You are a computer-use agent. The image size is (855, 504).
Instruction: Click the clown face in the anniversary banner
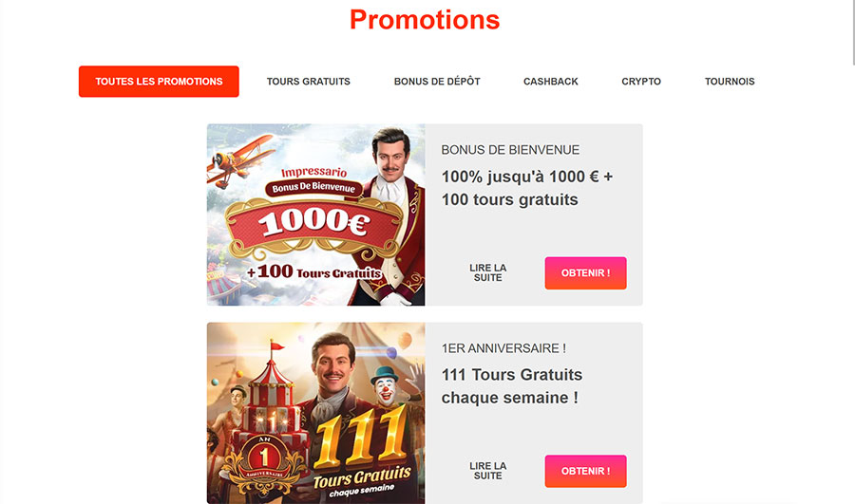[x=386, y=387]
